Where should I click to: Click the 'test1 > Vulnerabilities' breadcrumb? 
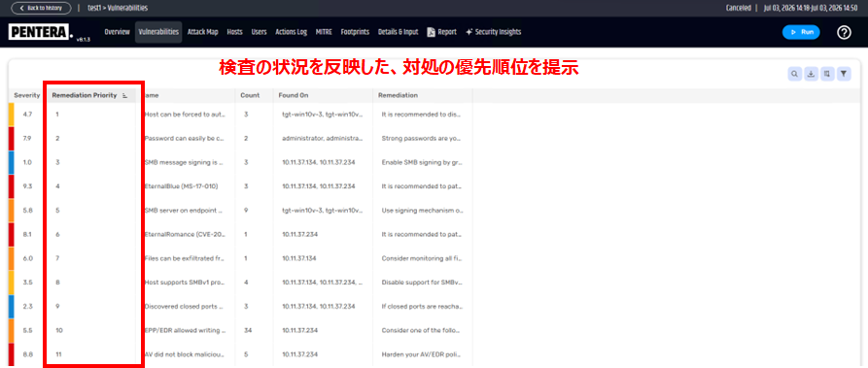pyautogui.click(x=118, y=9)
